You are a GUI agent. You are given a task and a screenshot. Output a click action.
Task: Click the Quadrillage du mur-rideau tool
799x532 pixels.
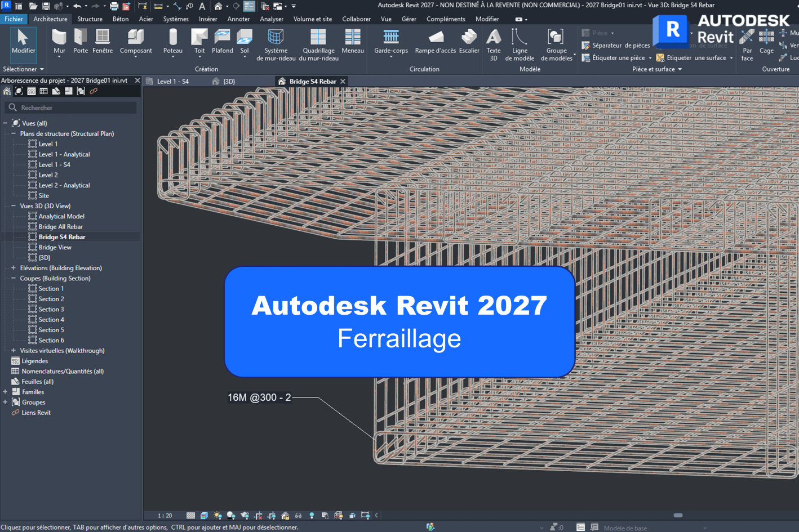(318, 44)
